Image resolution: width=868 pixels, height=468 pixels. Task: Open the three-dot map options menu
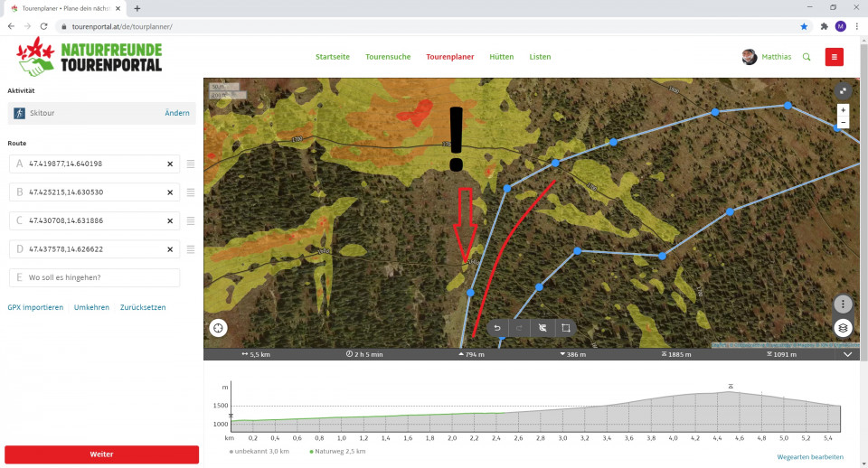(843, 304)
